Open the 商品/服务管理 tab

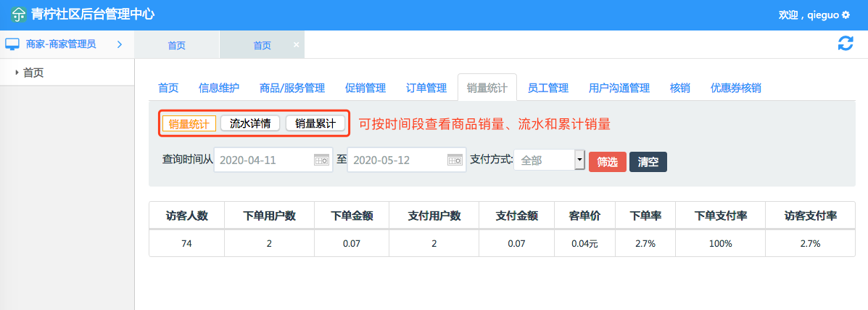point(292,88)
